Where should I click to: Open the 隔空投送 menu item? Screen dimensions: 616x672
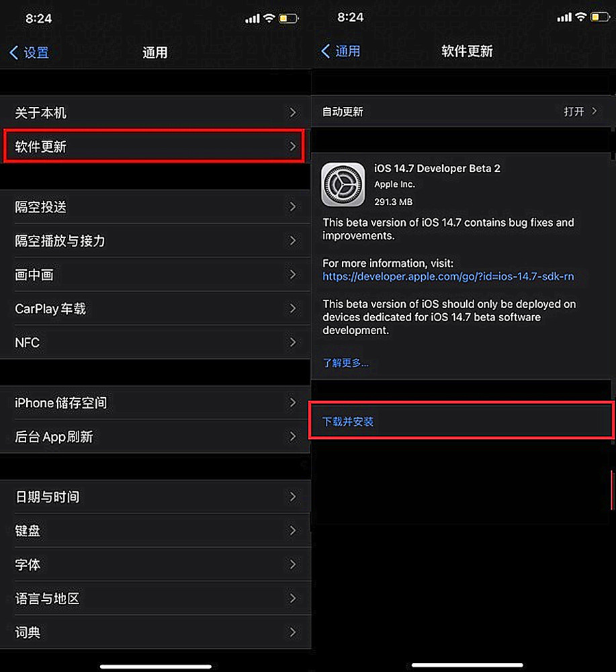(x=155, y=206)
